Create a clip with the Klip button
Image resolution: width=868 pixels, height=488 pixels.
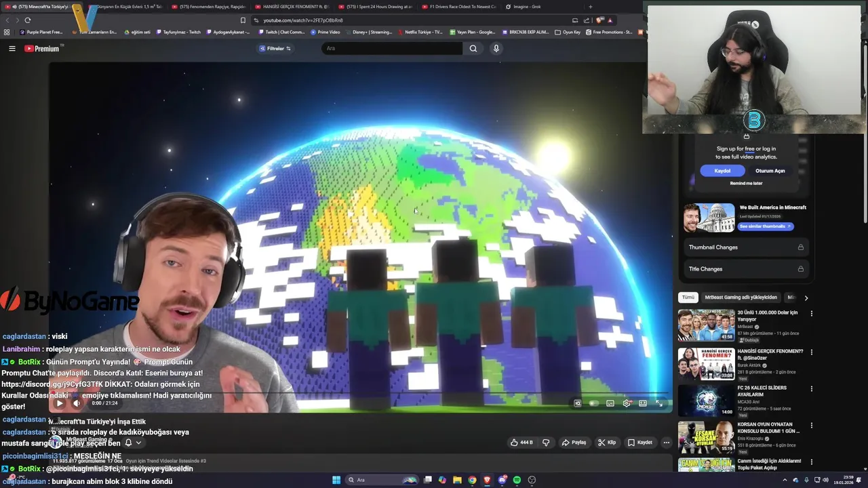point(607,443)
